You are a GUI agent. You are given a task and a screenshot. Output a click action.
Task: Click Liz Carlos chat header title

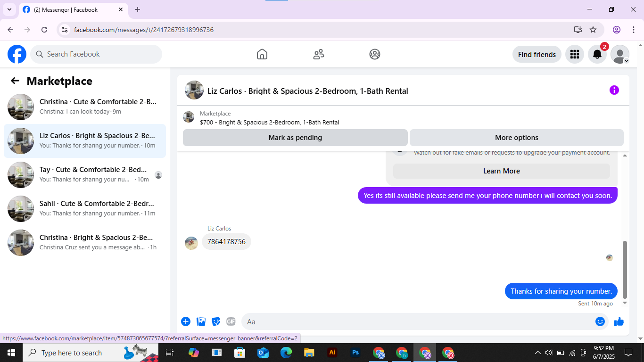point(308,90)
